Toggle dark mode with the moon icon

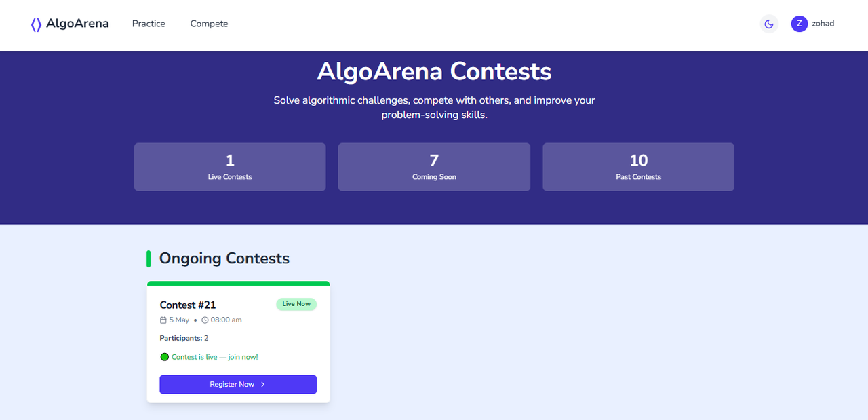point(769,24)
